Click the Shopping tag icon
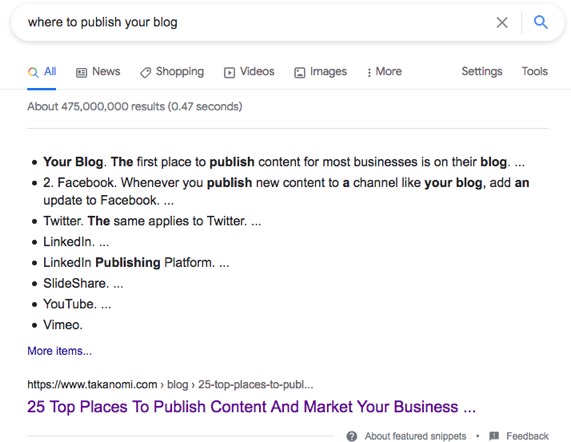Screen dimensions: 571x442 (145, 73)
